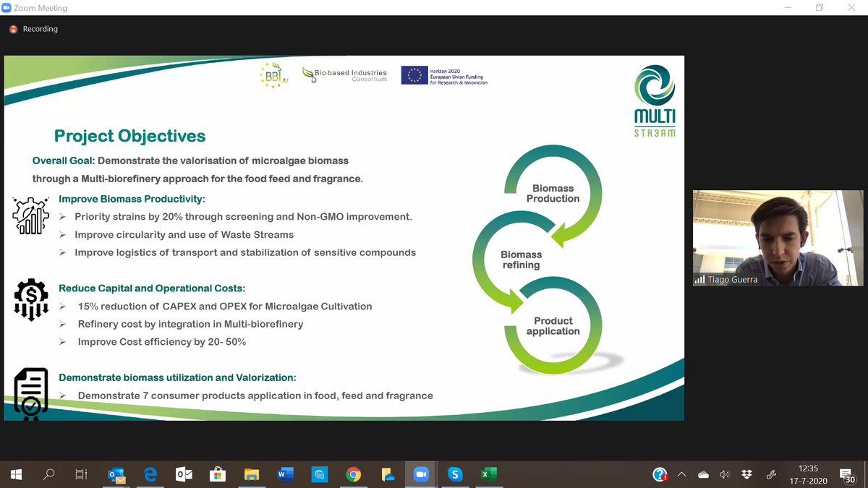Open the volume speaker control
Viewport: 868px width, 488px height.
tap(724, 475)
